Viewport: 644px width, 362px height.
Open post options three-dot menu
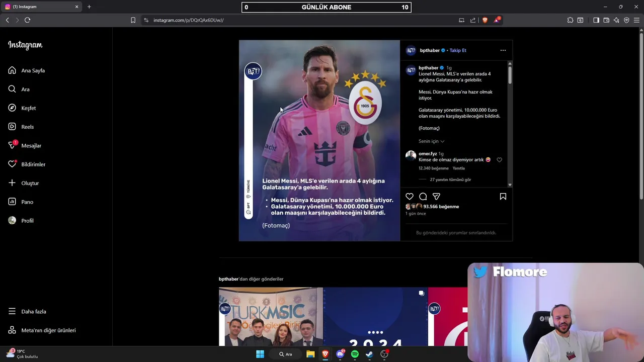pos(503,50)
